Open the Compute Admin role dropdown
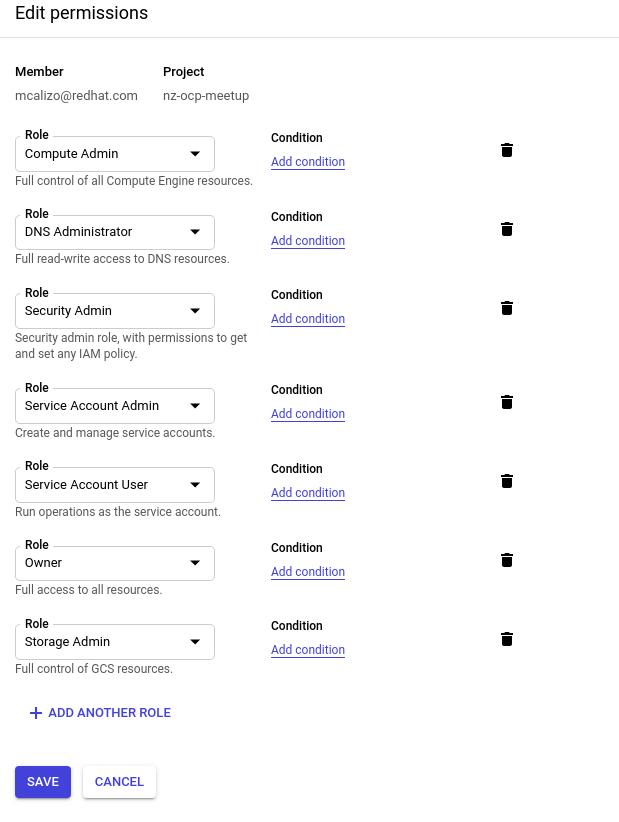Screen dimensions: 619x822 point(115,154)
